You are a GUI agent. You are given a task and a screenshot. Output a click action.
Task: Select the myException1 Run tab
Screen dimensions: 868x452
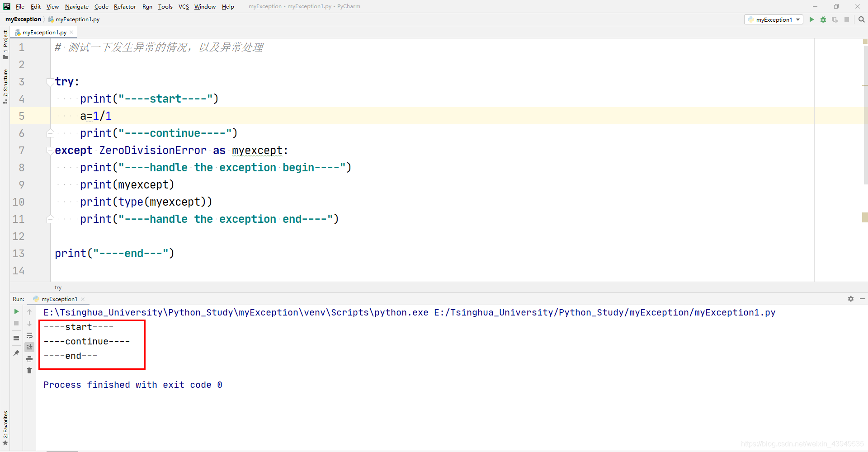[x=59, y=299]
